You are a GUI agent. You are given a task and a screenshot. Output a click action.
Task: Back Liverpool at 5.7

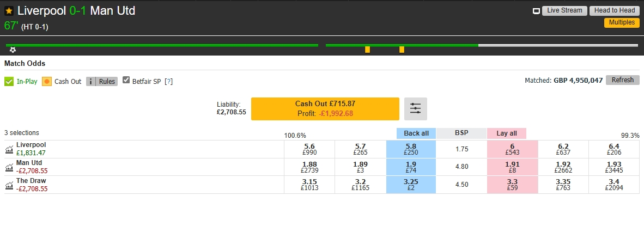tap(360, 149)
